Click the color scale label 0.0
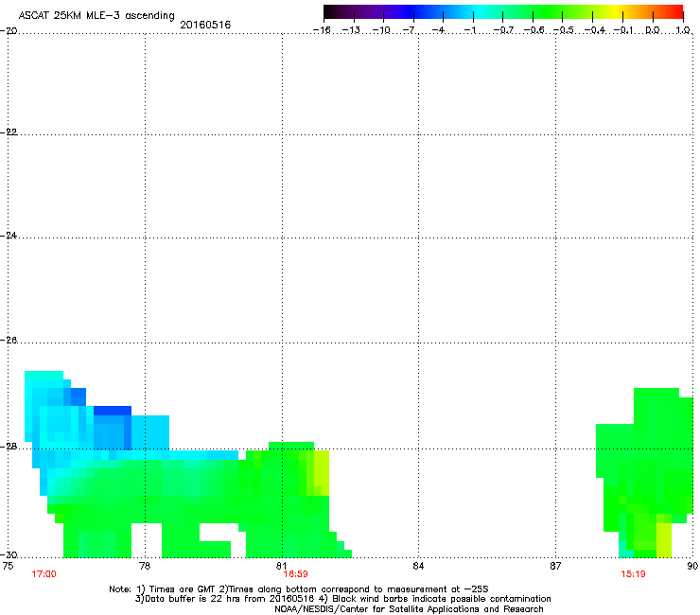The width and height of the screenshot is (700, 615). pyautogui.click(x=653, y=30)
